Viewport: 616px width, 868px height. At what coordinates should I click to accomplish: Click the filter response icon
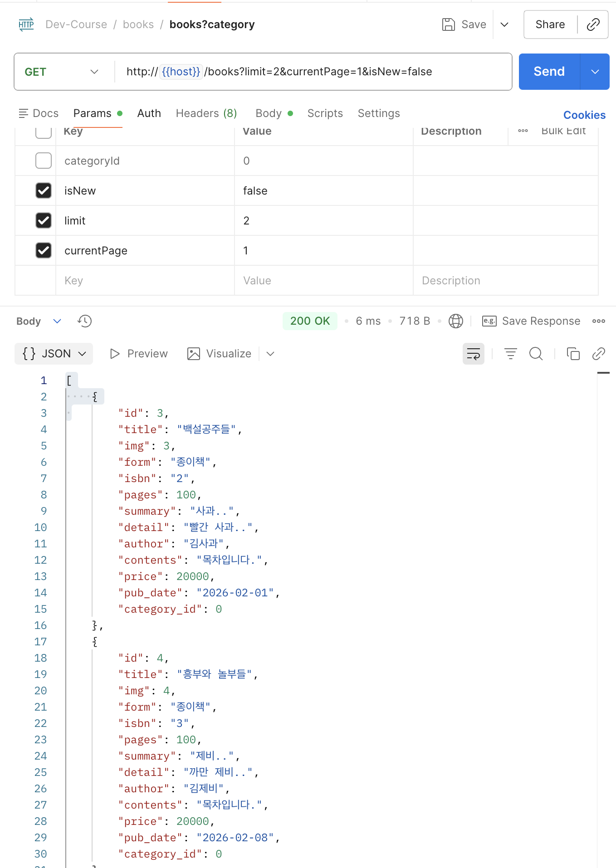tap(510, 354)
